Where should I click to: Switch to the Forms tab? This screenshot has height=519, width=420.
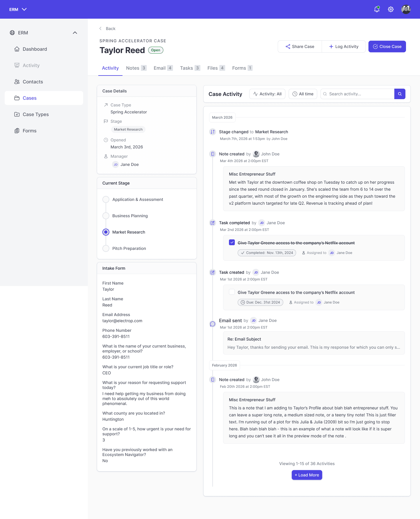coord(242,68)
